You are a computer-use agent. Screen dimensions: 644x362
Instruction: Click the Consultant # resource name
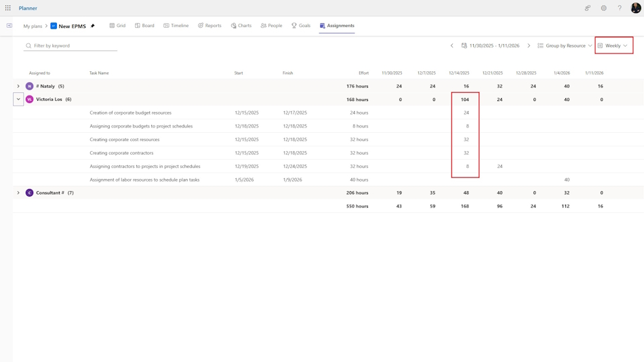(x=50, y=193)
